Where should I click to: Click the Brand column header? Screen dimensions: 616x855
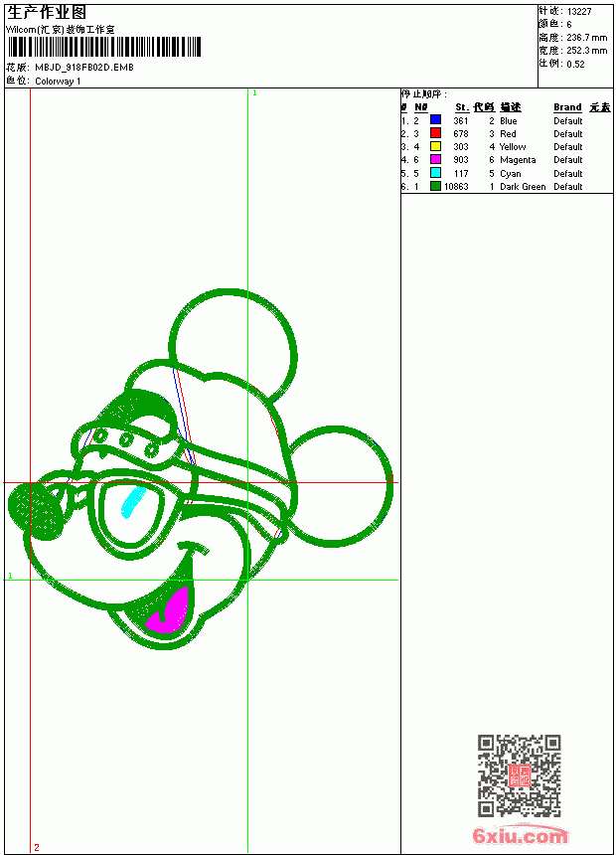pos(567,107)
